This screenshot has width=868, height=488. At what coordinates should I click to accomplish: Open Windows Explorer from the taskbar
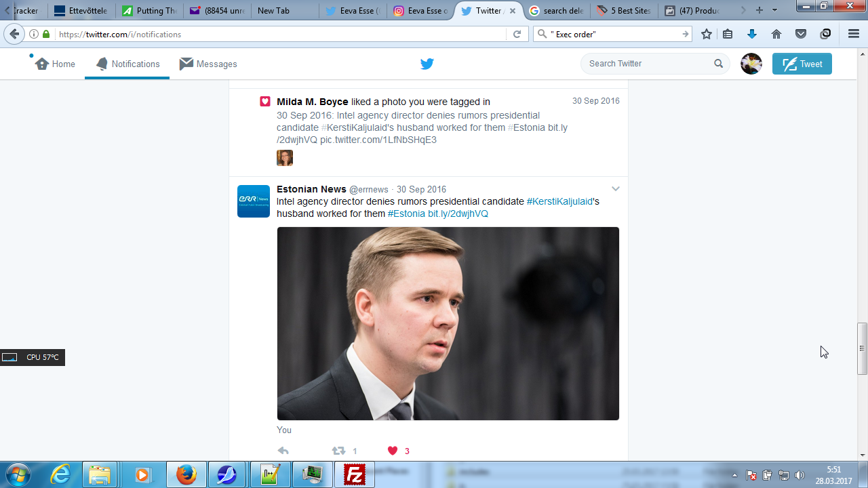(101, 474)
